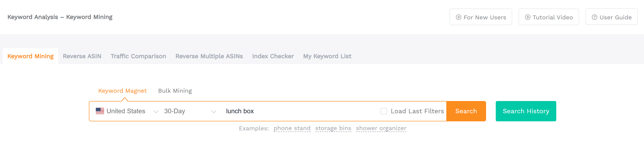
Task: Click the chevron beside 30-Day
Action: [214, 112]
